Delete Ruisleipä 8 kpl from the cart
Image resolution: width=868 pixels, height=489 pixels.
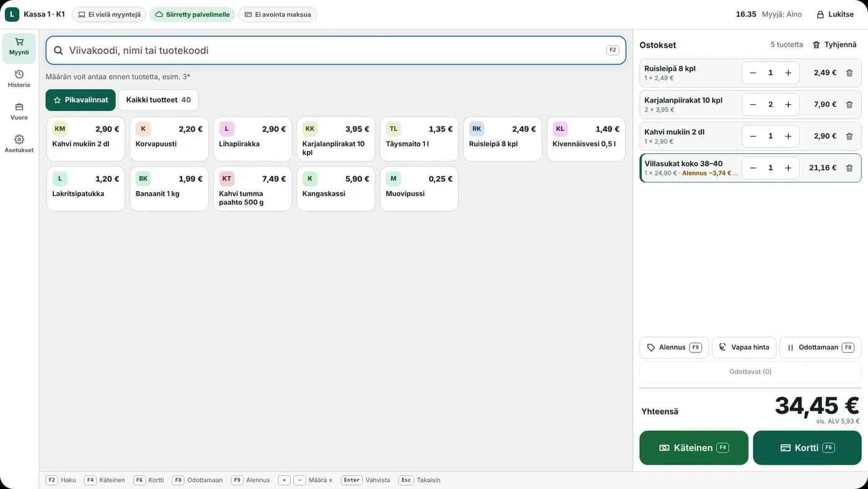(x=849, y=73)
